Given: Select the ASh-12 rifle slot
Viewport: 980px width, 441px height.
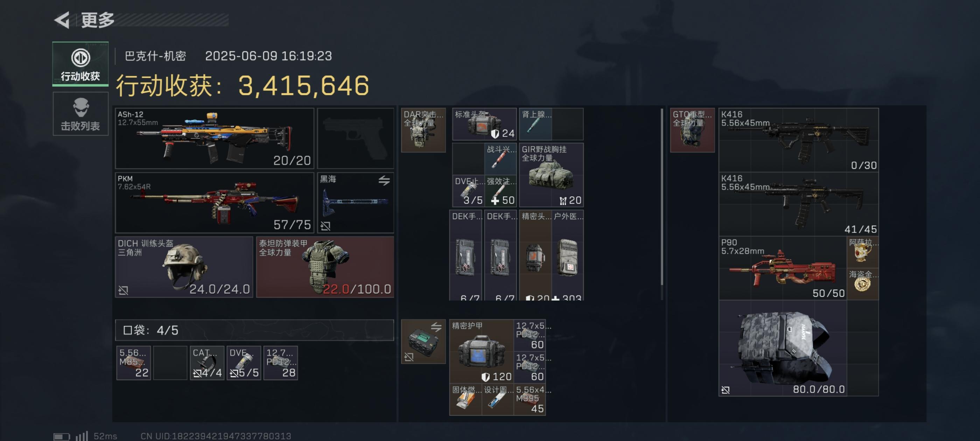Looking at the screenshot, I should (215, 138).
